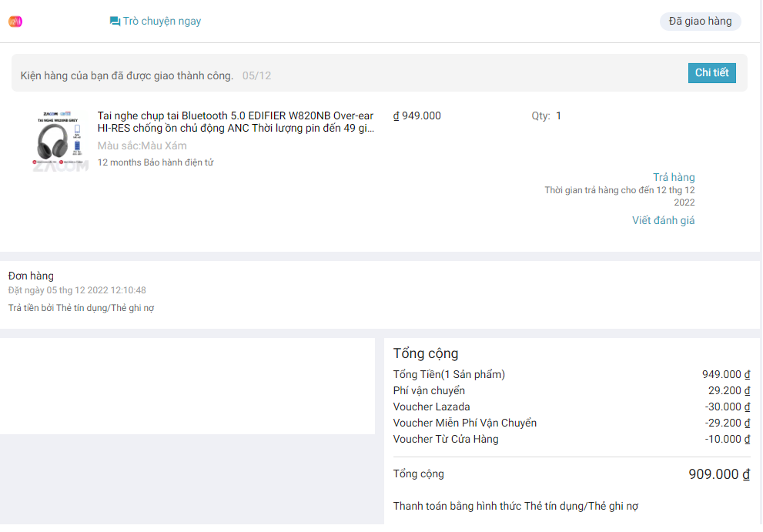Click the final total 909.000 ₫
Viewport: 763px width, 532px height.
[x=718, y=474]
